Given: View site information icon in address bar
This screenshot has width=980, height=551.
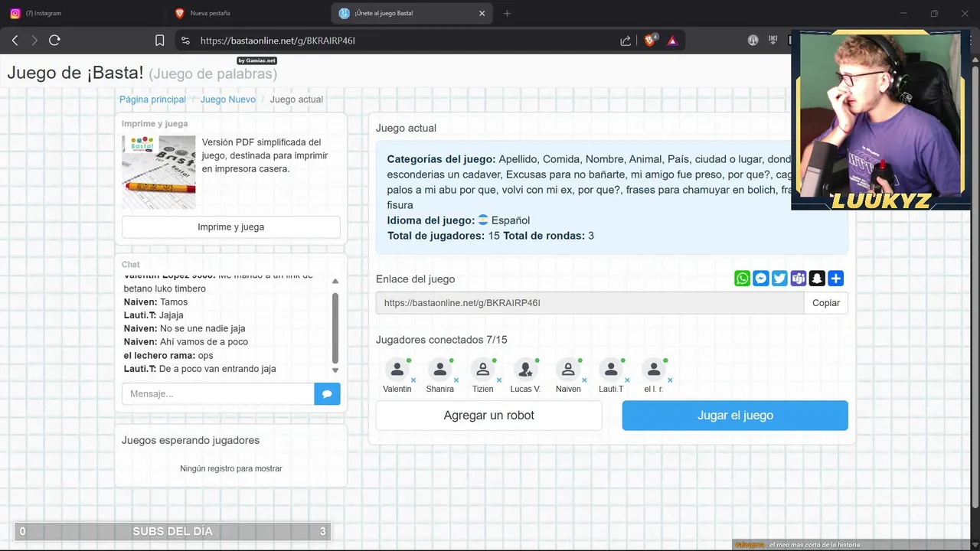Looking at the screenshot, I should 185,41.
